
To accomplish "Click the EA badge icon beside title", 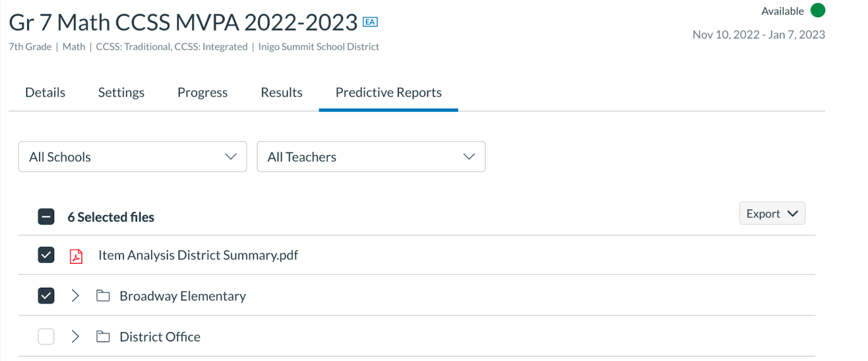I will (370, 22).
